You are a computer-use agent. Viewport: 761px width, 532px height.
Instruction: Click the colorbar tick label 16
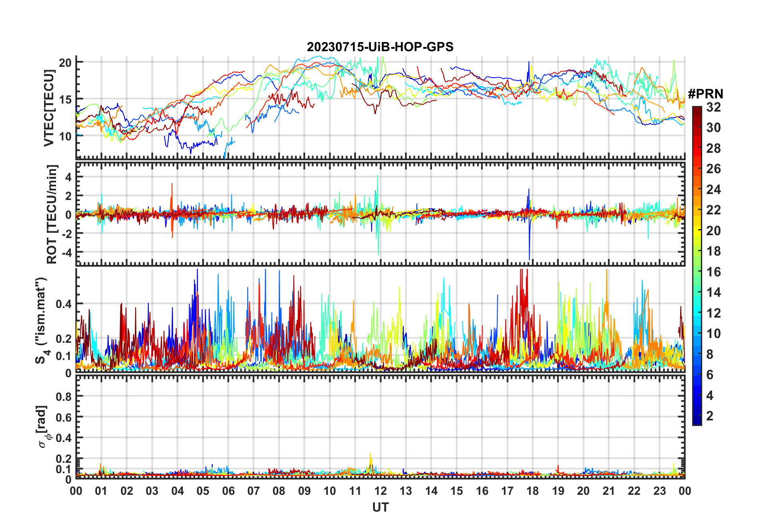point(713,272)
